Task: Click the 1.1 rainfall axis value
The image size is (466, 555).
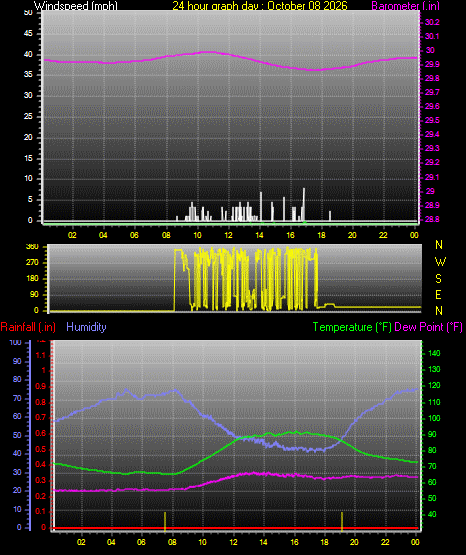Action: click(41, 355)
